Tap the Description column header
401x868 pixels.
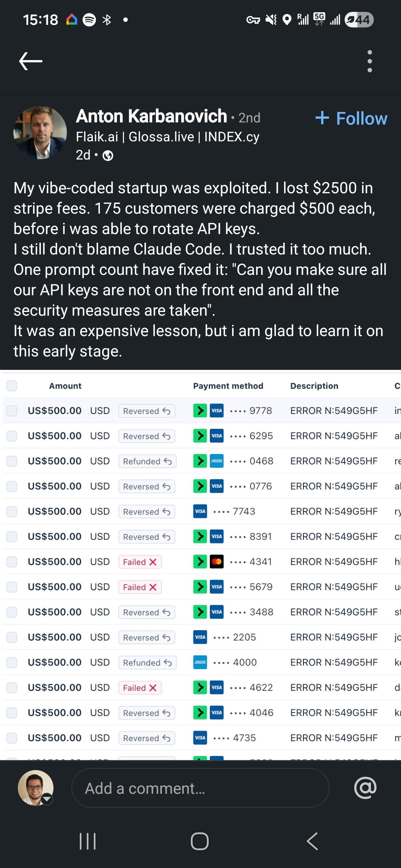pyautogui.click(x=314, y=386)
